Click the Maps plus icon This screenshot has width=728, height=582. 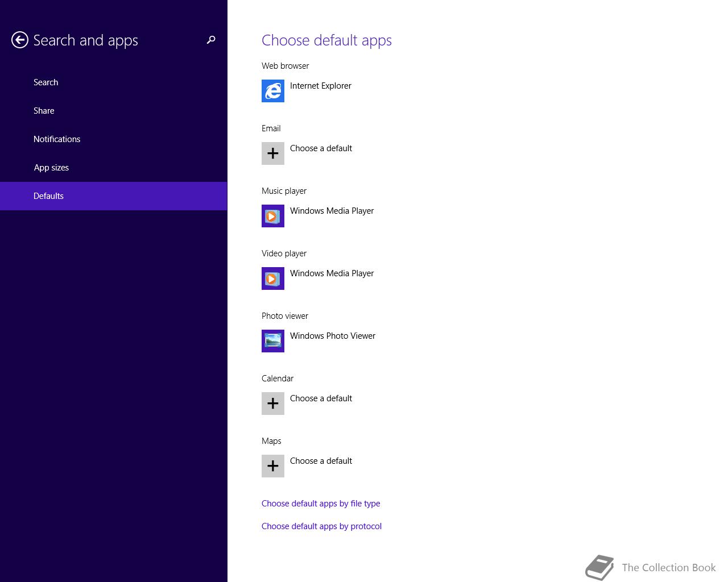pos(273,466)
